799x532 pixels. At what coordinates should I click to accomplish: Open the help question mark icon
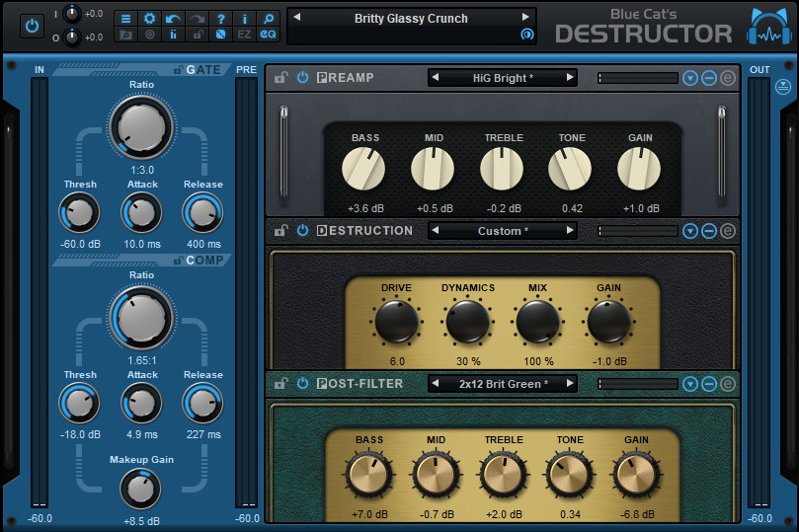click(x=220, y=19)
